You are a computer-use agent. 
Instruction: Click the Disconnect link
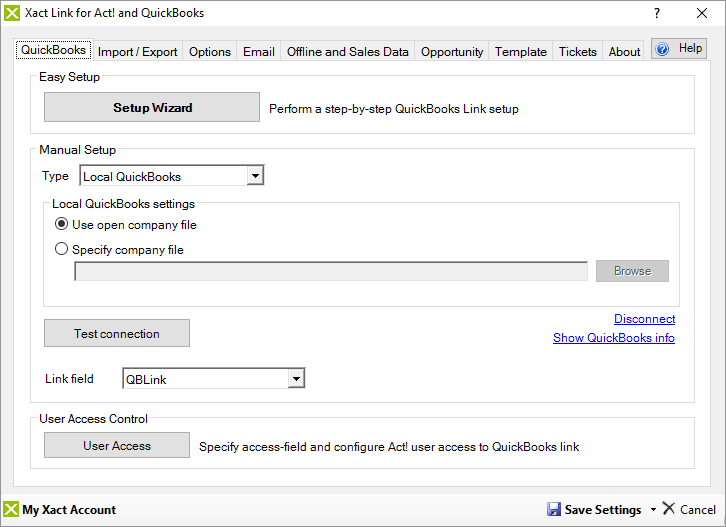point(645,319)
